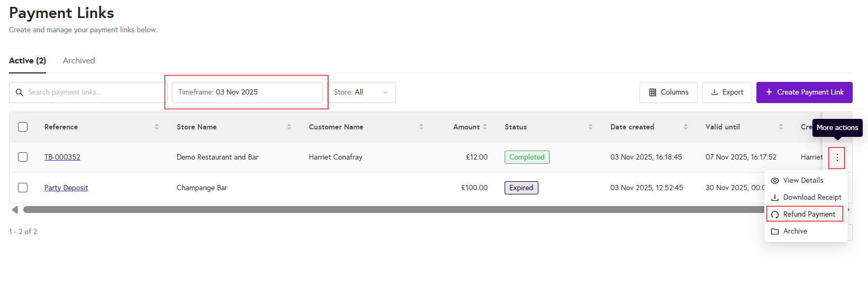Click Create Payment Link button
868x298 pixels.
804,92
